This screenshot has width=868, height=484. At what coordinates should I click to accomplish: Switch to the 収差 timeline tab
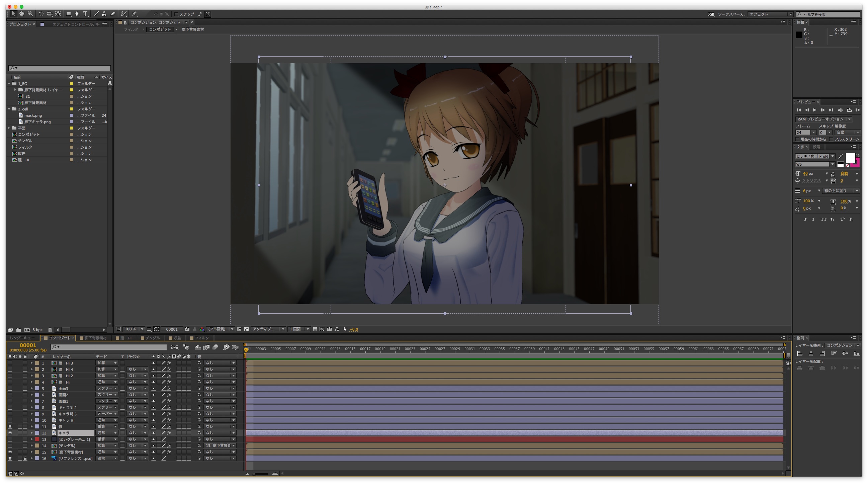pos(175,338)
